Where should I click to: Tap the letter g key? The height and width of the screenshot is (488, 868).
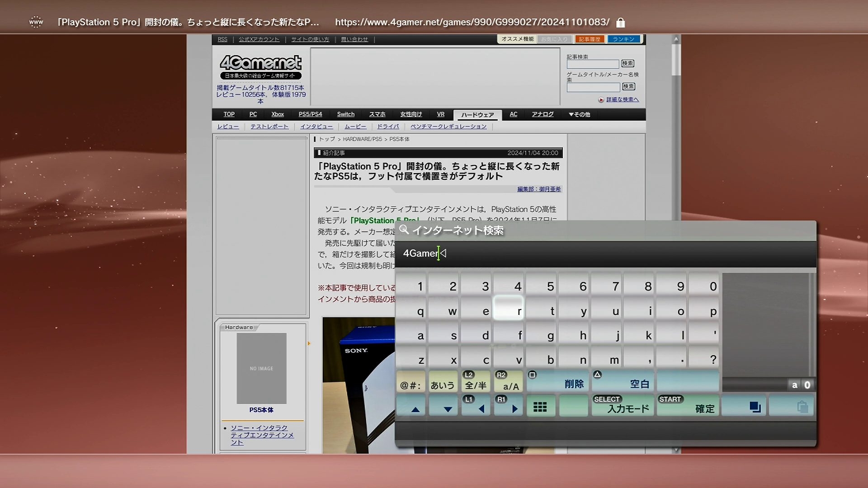pos(541,333)
